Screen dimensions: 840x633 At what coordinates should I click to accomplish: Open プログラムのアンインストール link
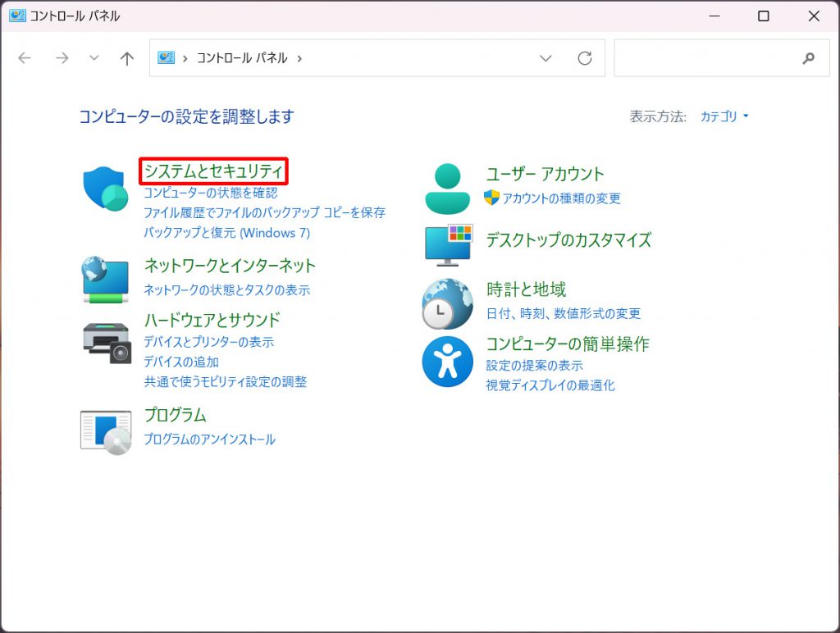[209, 439]
